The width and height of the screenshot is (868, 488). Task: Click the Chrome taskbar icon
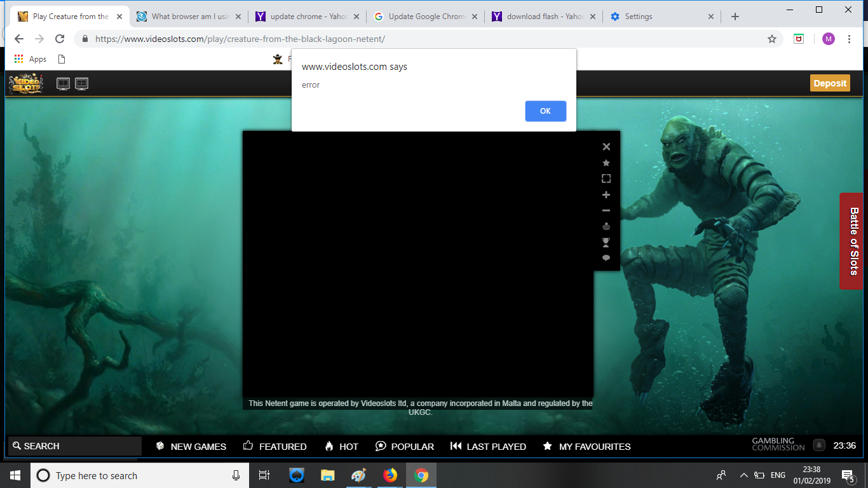(421, 475)
